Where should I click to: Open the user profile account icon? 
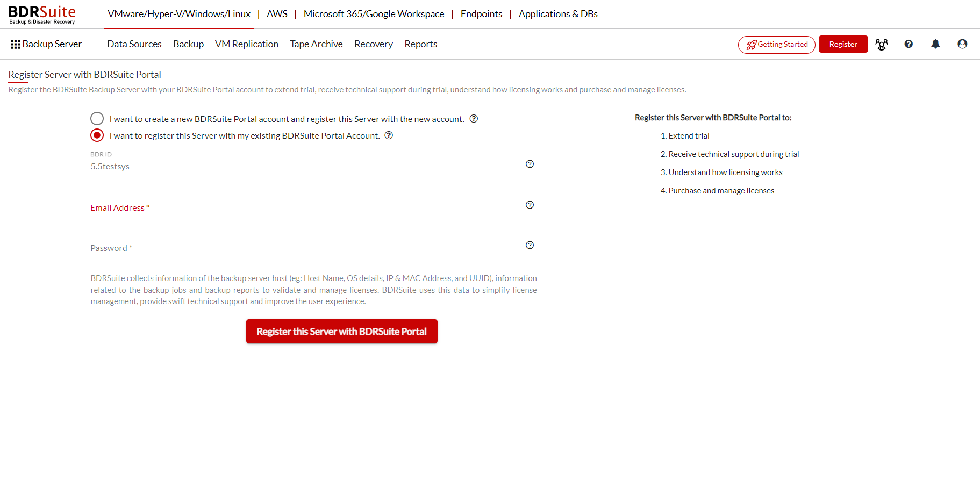click(962, 44)
